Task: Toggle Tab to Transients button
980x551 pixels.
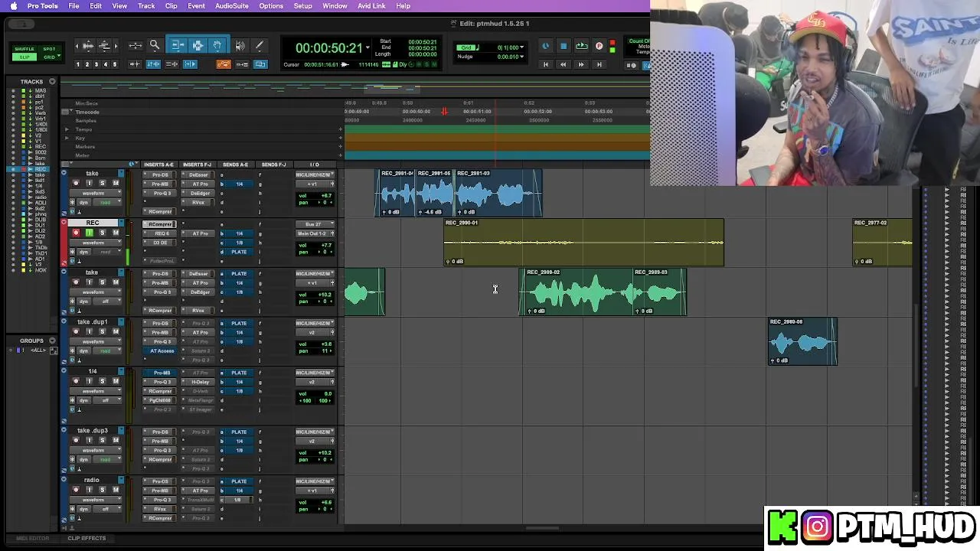Action: [136, 64]
